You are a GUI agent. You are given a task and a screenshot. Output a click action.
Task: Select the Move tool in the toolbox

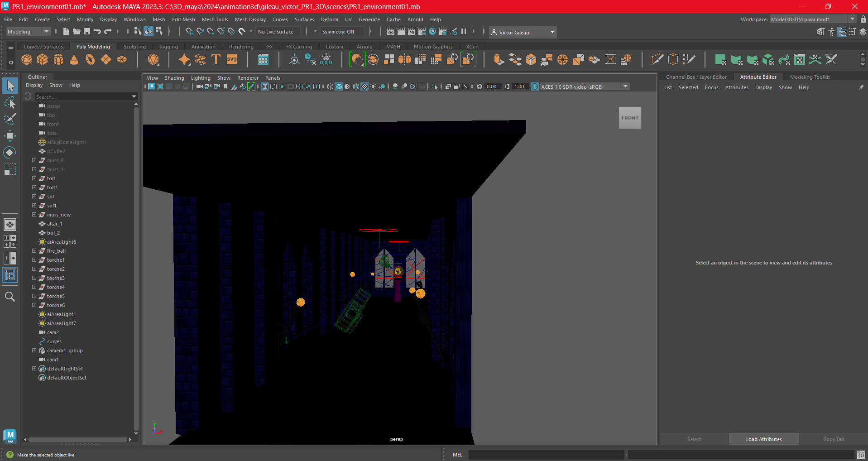click(10, 135)
